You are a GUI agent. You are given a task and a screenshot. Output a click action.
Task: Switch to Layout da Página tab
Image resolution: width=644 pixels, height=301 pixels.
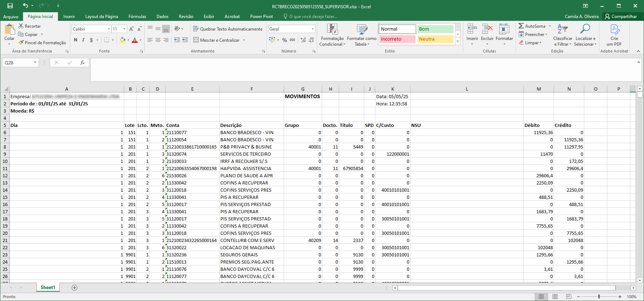(102, 17)
